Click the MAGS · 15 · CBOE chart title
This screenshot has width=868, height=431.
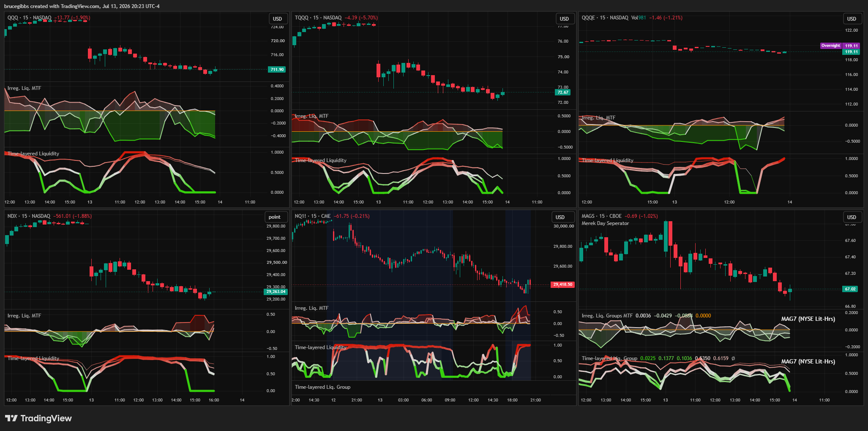[602, 216]
